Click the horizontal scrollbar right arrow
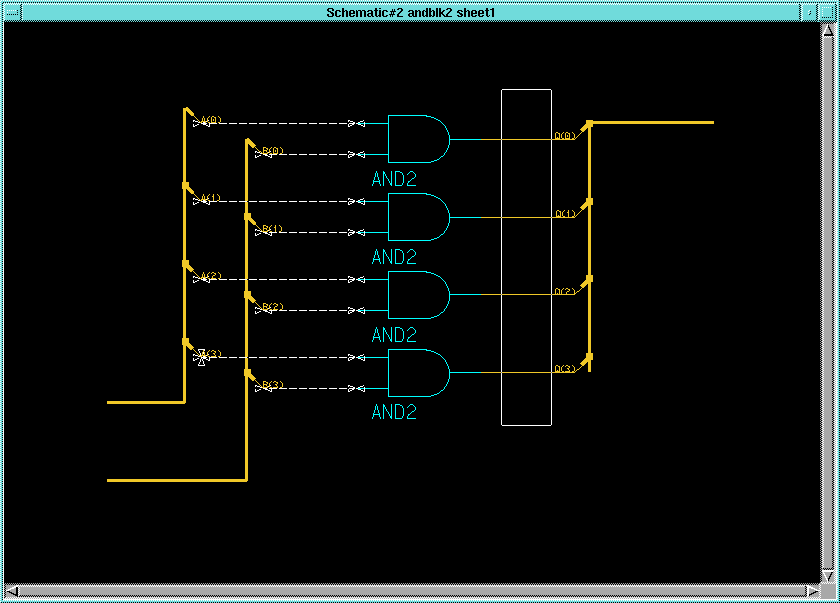Image resolution: width=840 pixels, height=603 pixels. tap(813, 591)
